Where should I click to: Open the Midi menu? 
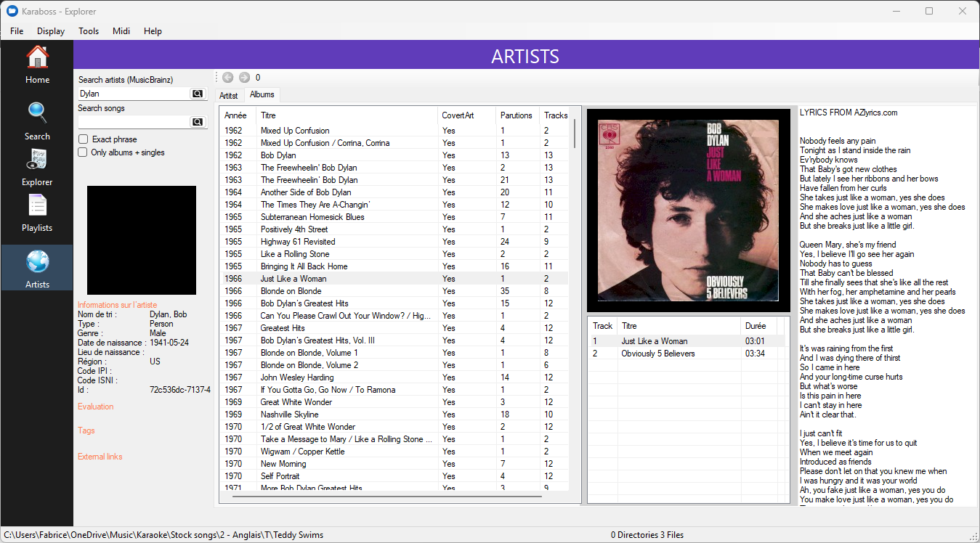121,31
